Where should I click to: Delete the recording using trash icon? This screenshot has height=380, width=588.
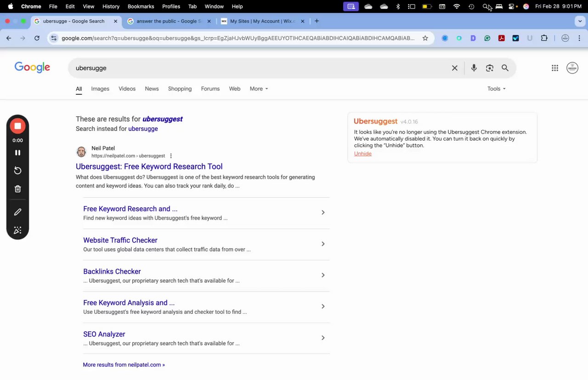point(17,189)
